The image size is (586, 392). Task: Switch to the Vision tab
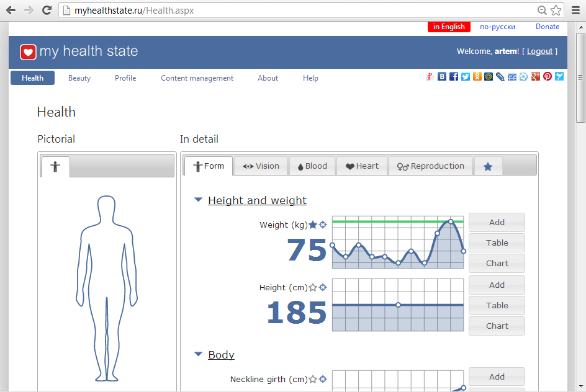[x=261, y=166]
